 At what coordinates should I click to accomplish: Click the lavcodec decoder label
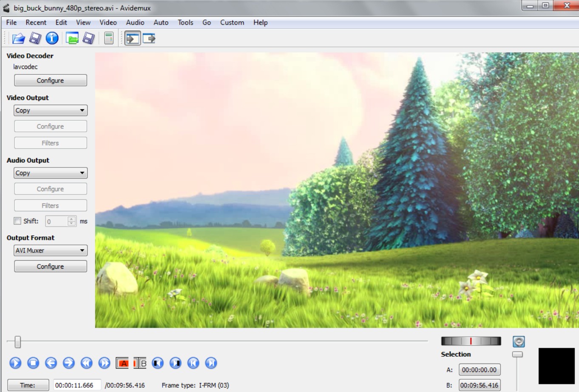pyautogui.click(x=26, y=67)
